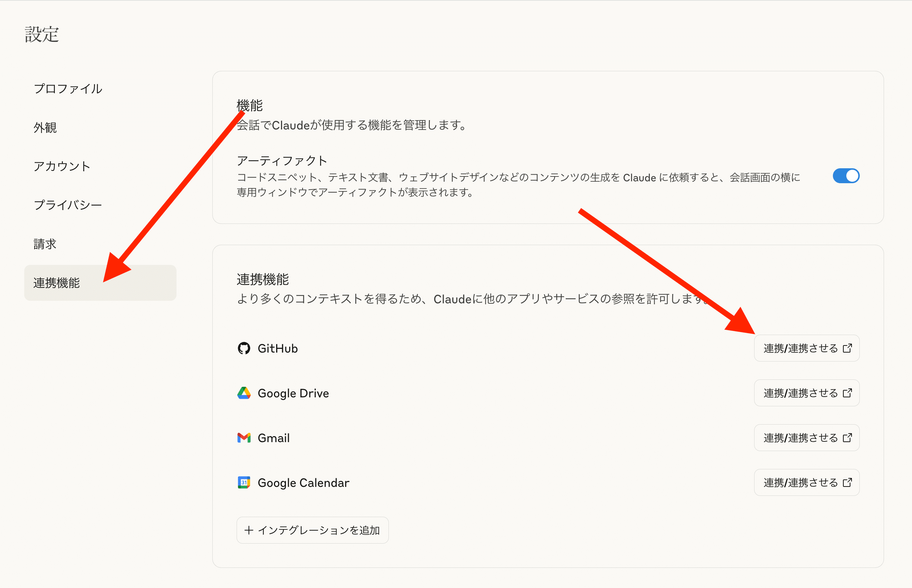912x588 pixels.
Task: Open the プロファイル settings section
Action: [68, 88]
